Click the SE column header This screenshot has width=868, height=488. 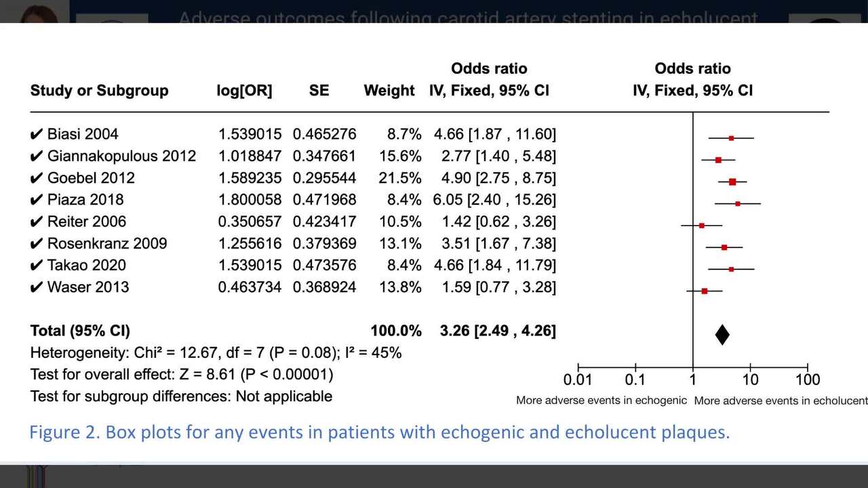coord(319,91)
